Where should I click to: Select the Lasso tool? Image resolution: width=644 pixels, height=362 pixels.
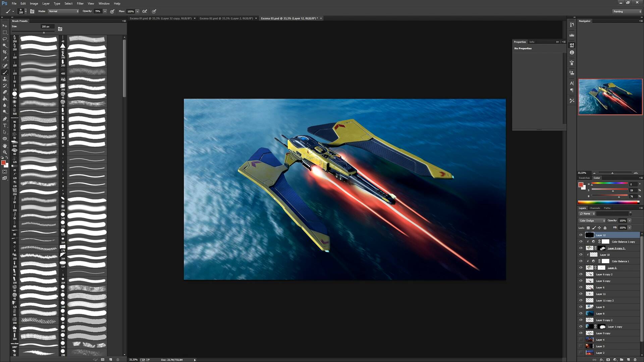pyautogui.click(x=5, y=39)
